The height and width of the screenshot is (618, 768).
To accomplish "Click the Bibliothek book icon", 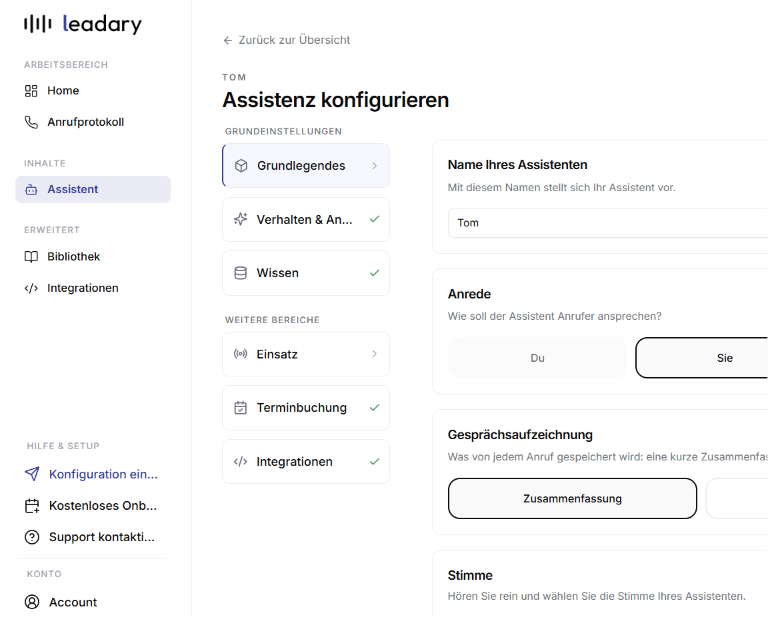I will point(31,257).
